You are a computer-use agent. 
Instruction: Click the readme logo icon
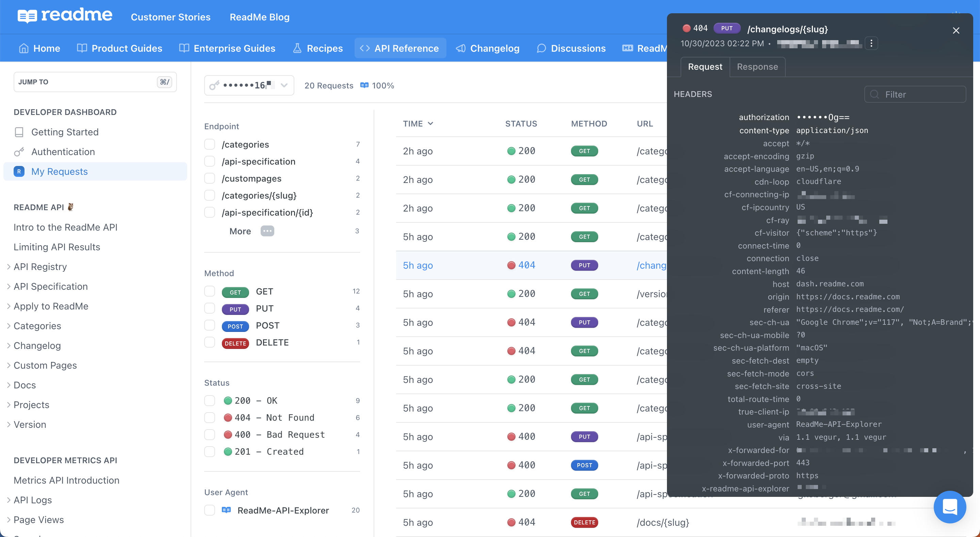(x=27, y=16)
